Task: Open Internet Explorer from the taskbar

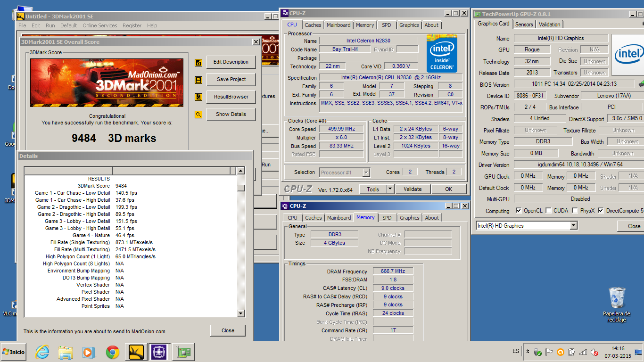Action: (x=42, y=352)
